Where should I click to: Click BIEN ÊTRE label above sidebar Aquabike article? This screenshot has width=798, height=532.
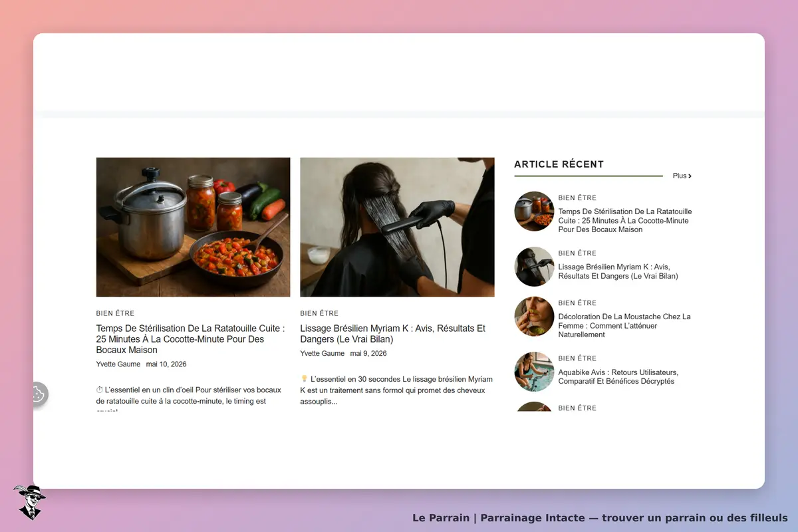pyautogui.click(x=577, y=358)
